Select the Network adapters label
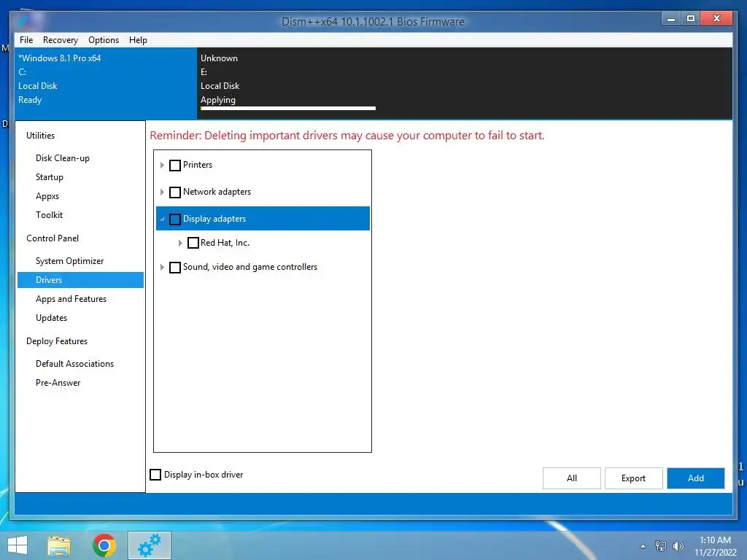 click(x=217, y=192)
